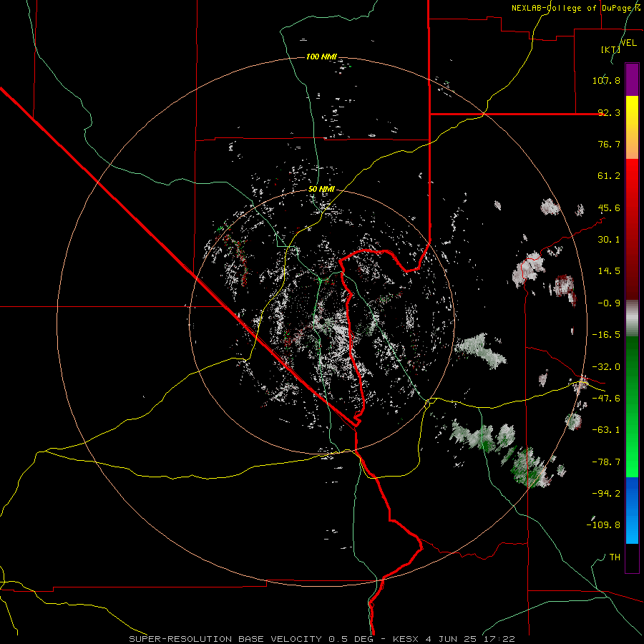
Task: Pick the gray near-zero segment of the color bar
Action: point(632,318)
